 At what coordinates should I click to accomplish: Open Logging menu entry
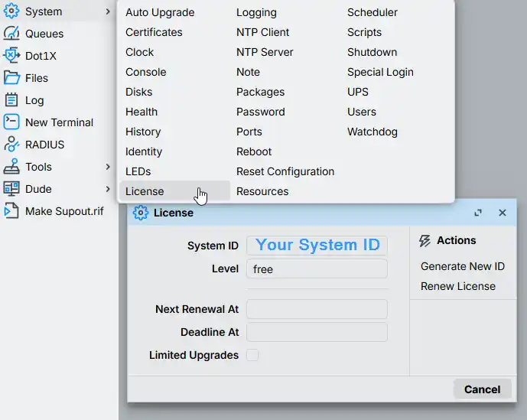(256, 12)
